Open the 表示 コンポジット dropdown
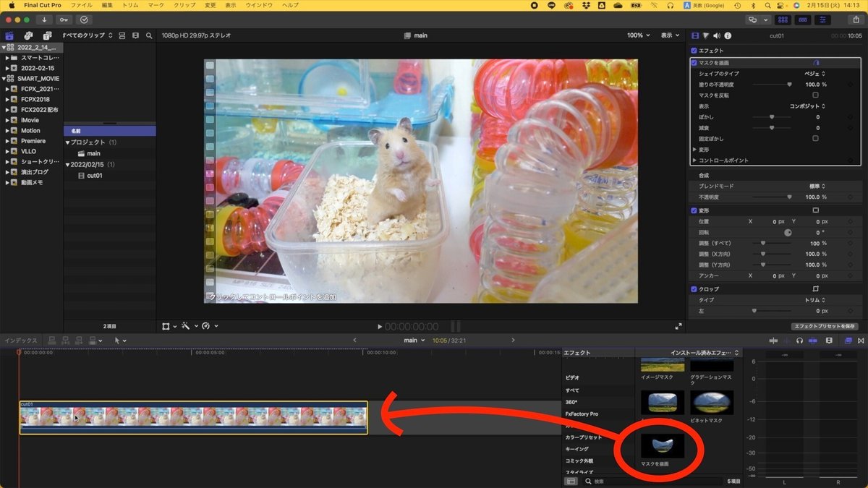This screenshot has width=868, height=488. click(808, 106)
